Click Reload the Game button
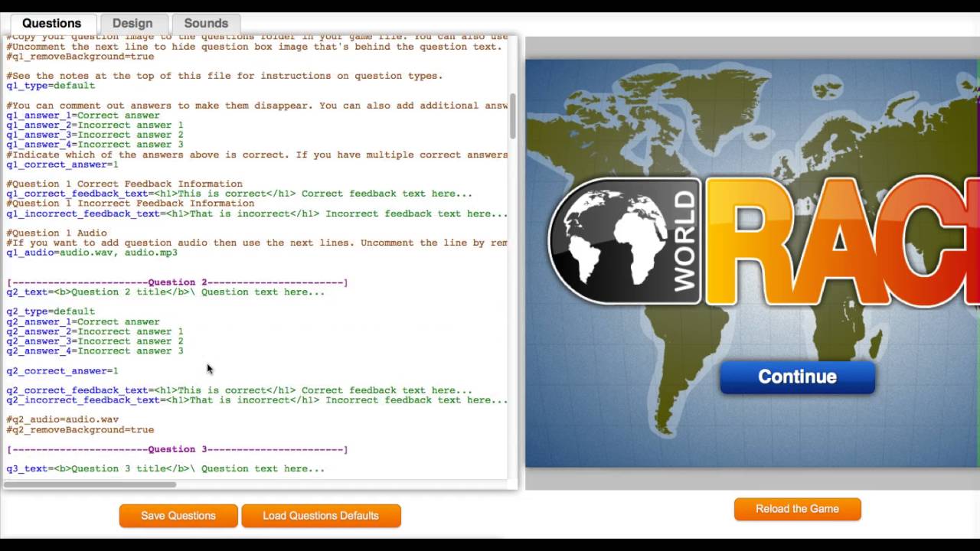Viewport: 980px width, 551px height. [797, 509]
